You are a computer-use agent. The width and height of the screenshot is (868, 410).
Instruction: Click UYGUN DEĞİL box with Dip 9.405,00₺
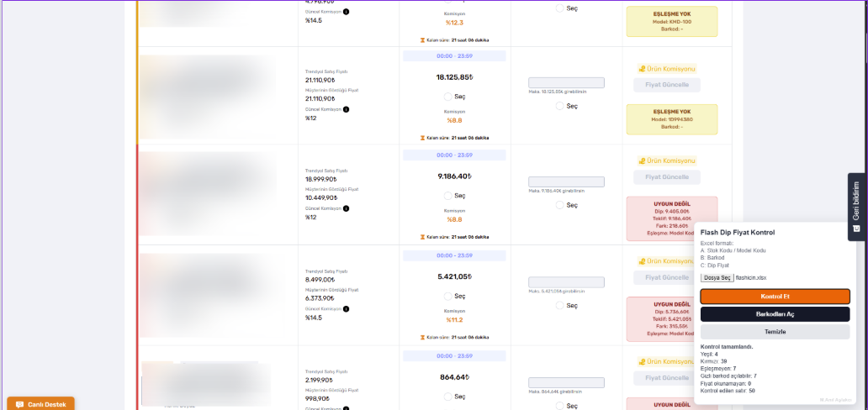click(671, 218)
